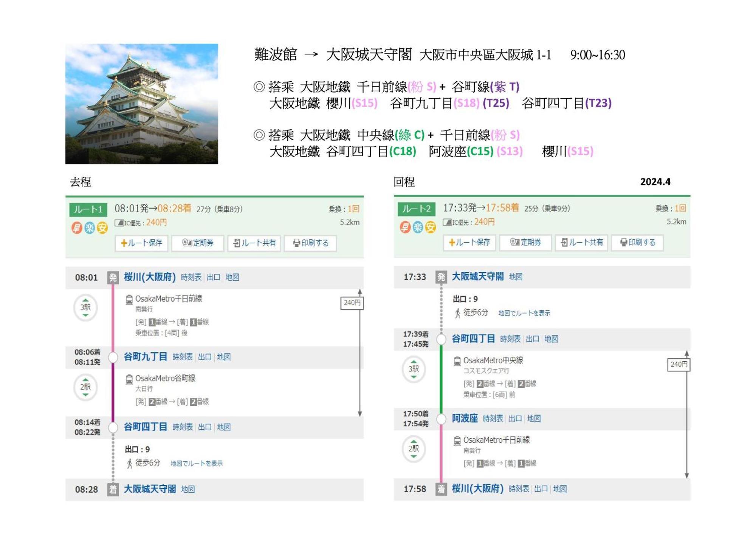Click the ルート保存 button in Route 1
This screenshot has height=534, width=756.
(x=141, y=243)
